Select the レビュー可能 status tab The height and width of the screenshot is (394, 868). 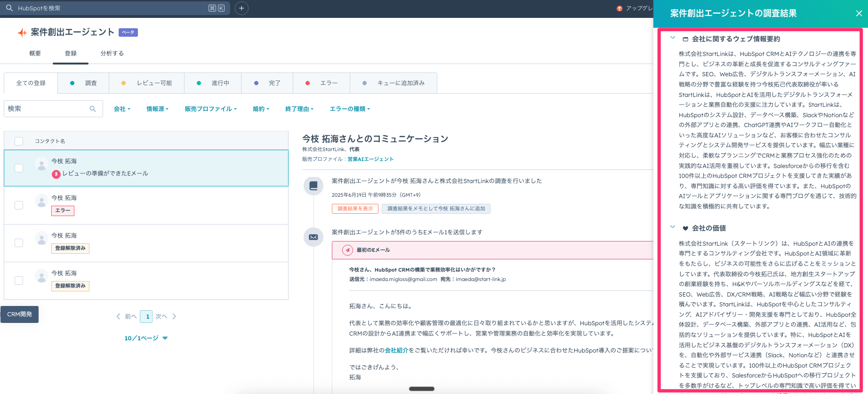coord(146,83)
